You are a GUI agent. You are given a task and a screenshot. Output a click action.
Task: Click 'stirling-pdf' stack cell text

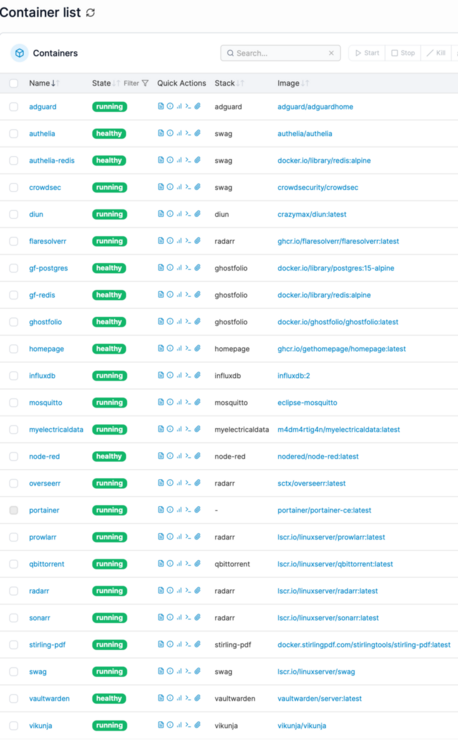(x=233, y=645)
